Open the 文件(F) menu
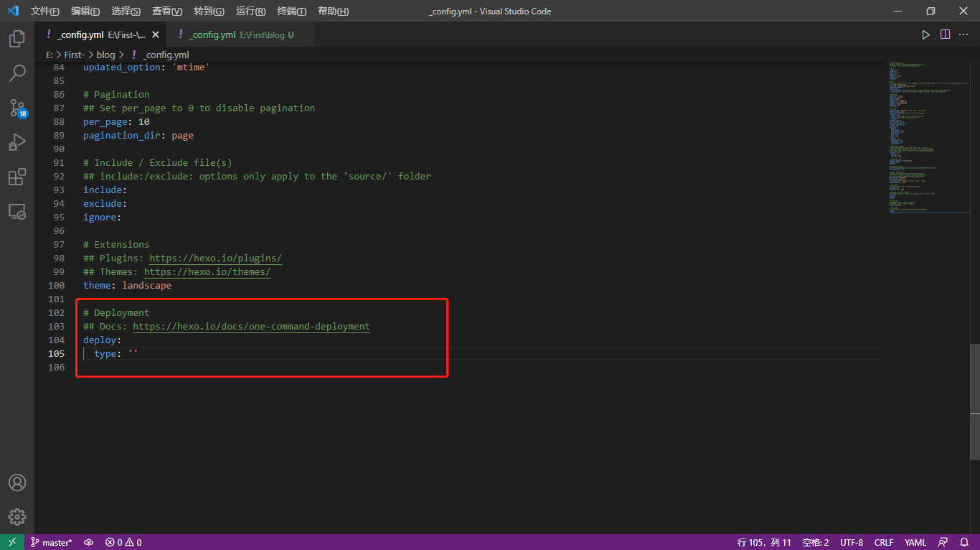This screenshot has height=550, width=980. [45, 11]
